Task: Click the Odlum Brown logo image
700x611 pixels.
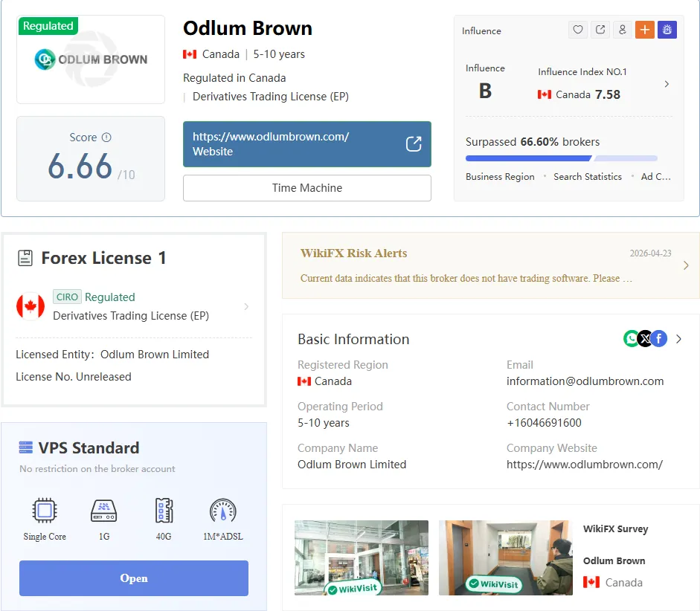Action: click(x=91, y=59)
